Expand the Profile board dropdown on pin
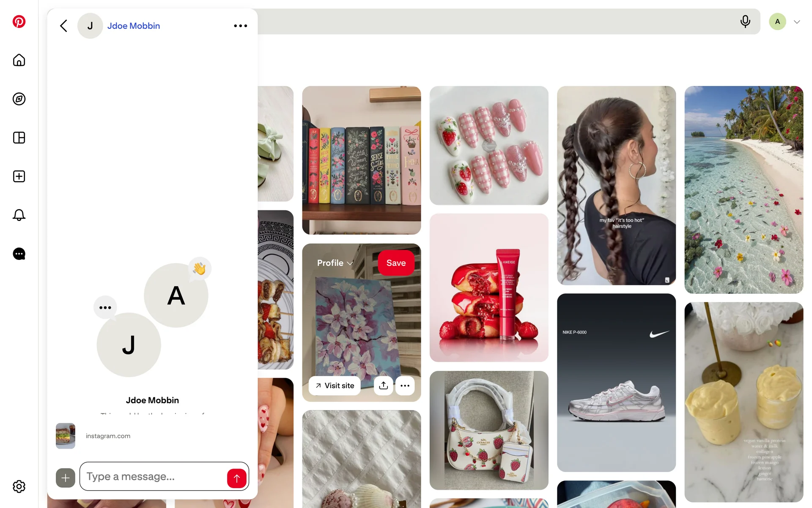 point(335,263)
